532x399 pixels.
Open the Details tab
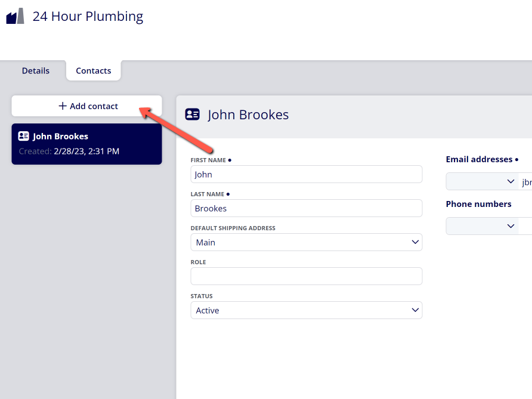36,70
